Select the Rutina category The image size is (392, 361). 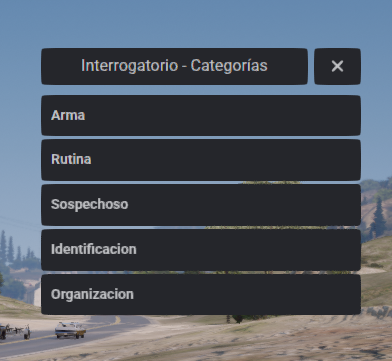click(201, 160)
